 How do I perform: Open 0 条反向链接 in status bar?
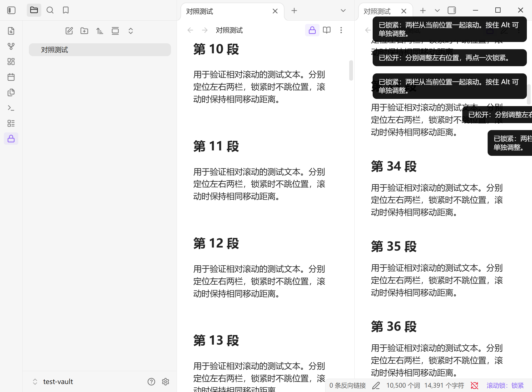(348, 386)
